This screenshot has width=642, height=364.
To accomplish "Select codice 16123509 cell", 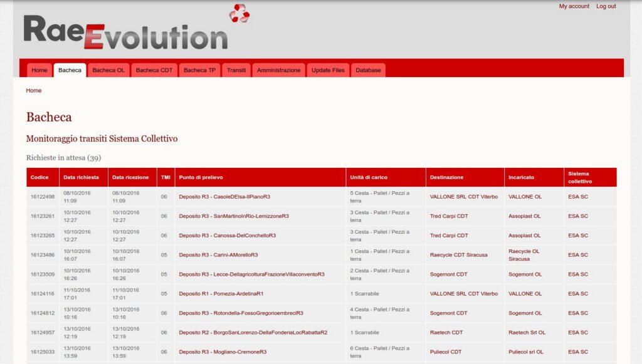I will pyautogui.click(x=43, y=274).
